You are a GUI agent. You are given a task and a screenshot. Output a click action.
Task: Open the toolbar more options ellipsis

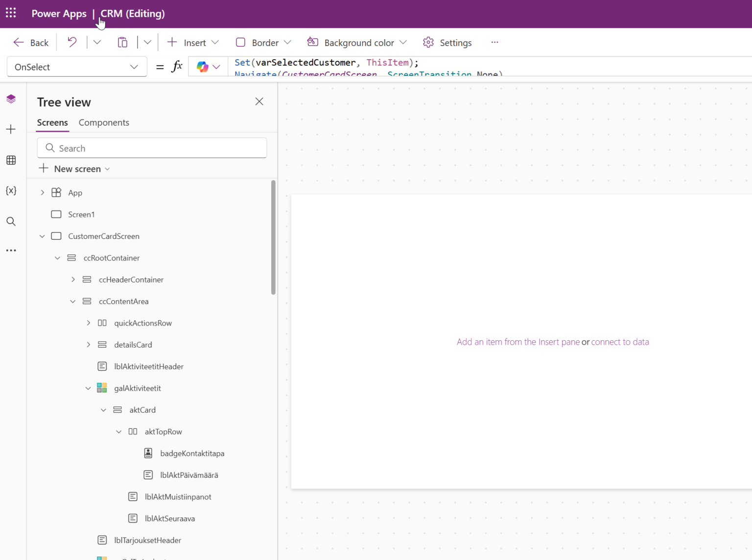coord(494,43)
